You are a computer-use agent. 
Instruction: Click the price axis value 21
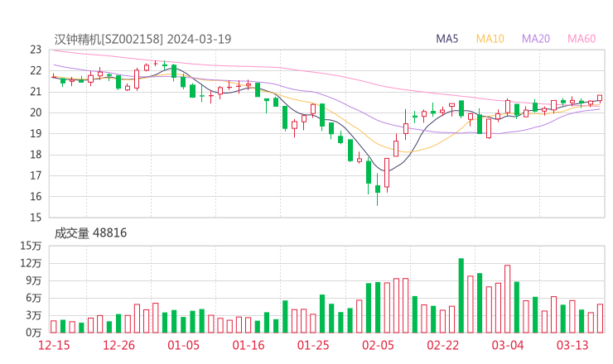pos(36,92)
